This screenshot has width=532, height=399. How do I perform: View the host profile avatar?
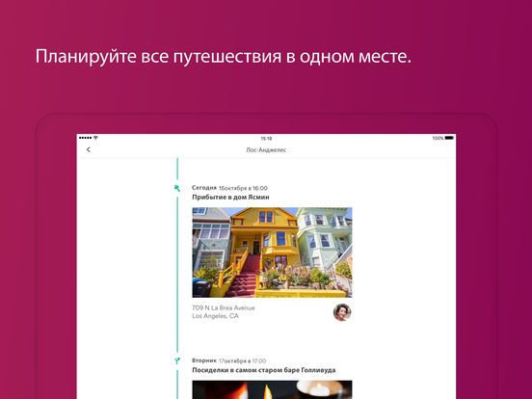tap(342, 312)
